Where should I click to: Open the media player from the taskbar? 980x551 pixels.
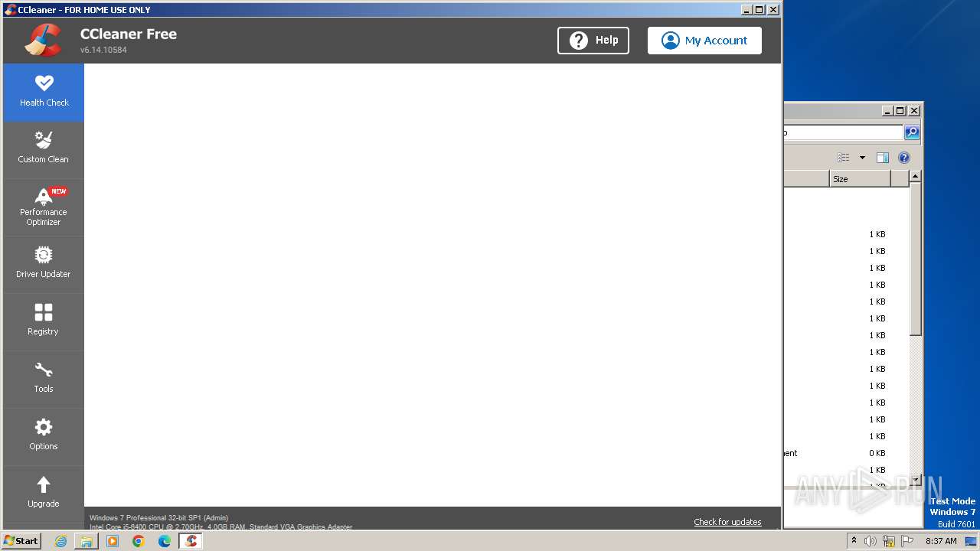click(x=113, y=541)
